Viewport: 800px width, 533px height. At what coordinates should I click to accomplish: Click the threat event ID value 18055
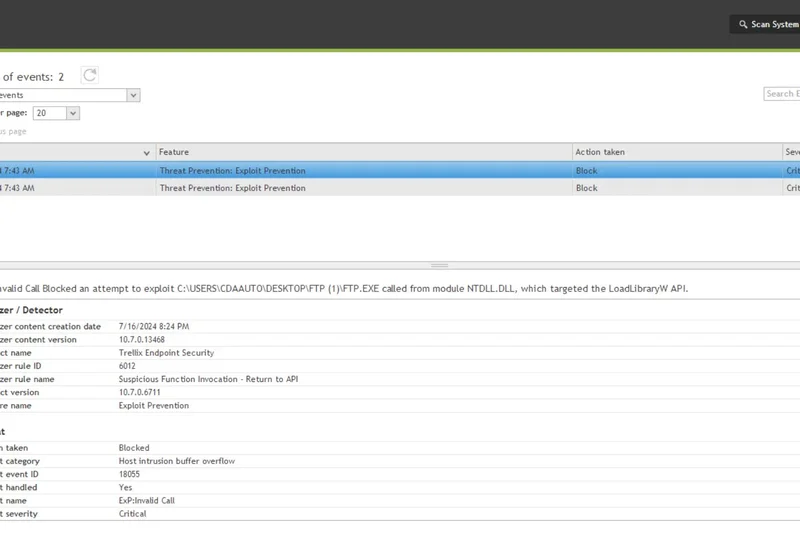click(129, 474)
